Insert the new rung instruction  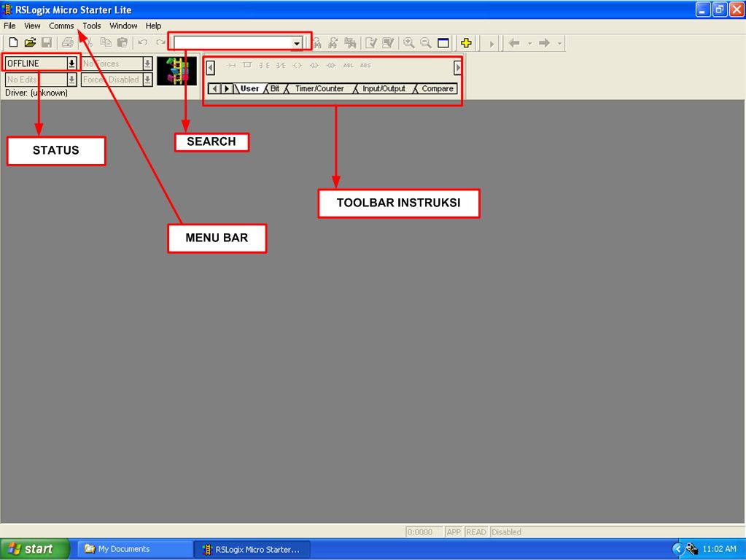pyautogui.click(x=231, y=66)
